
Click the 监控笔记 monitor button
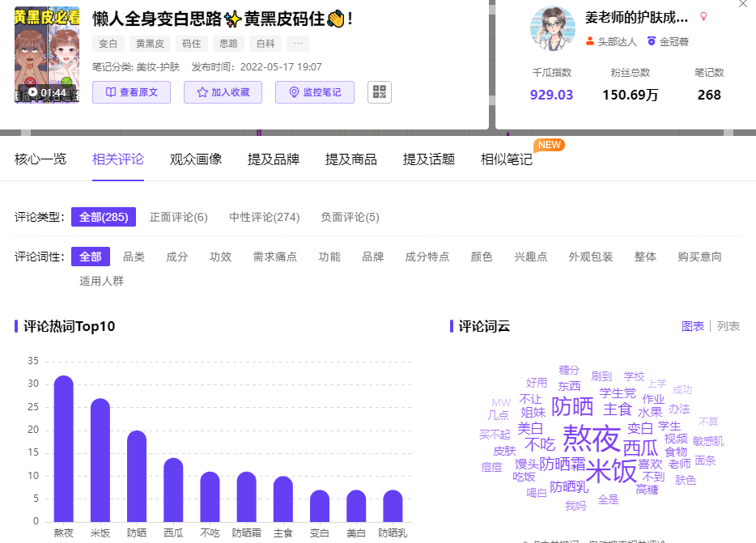(x=314, y=92)
